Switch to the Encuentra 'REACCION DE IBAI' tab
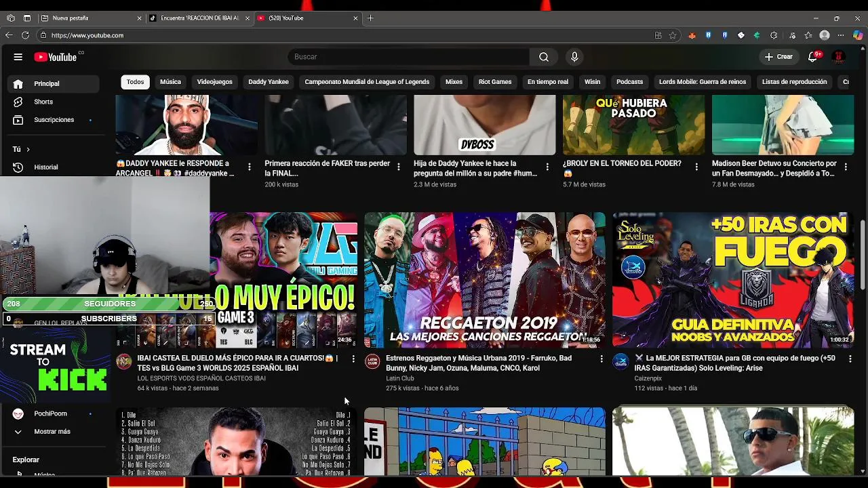Screen dimensions: 868x488 199,18
